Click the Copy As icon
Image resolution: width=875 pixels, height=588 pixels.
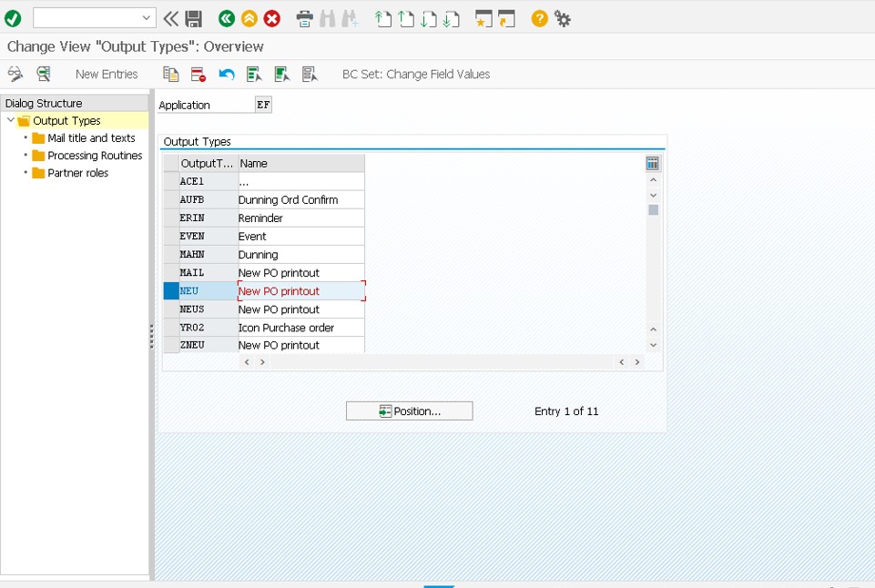[171, 75]
